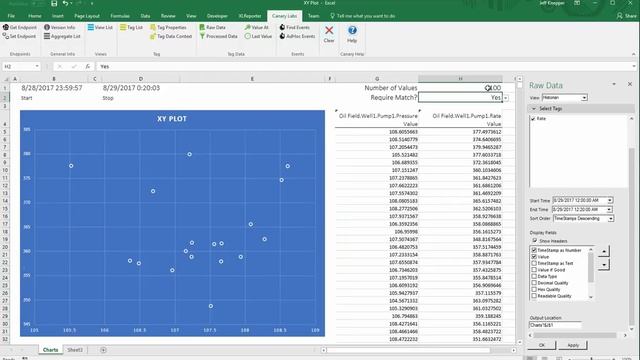Switch to the XLReporter tab
Image resolution: width=640 pixels, height=360 pixels.
250,16
